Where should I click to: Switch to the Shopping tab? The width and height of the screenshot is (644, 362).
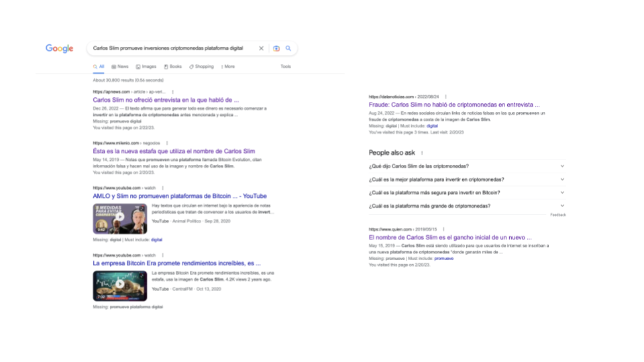pos(202,66)
